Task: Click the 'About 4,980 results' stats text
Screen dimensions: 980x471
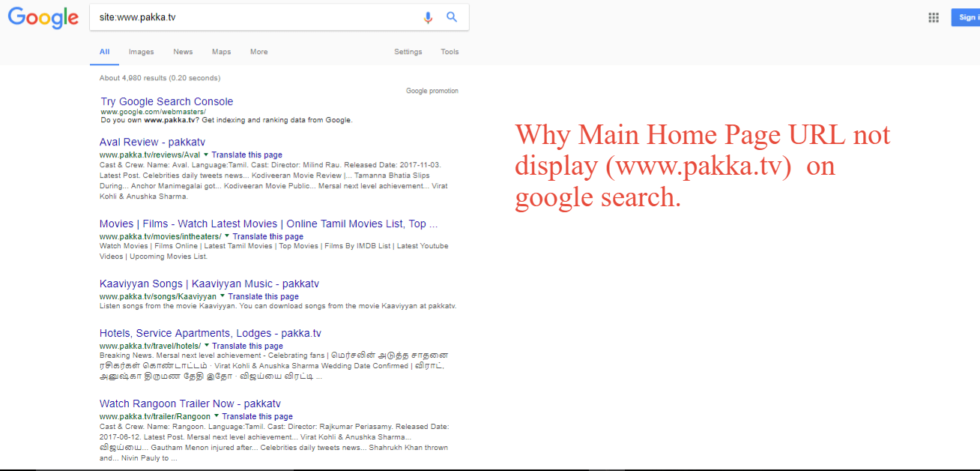Action: pos(160,78)
